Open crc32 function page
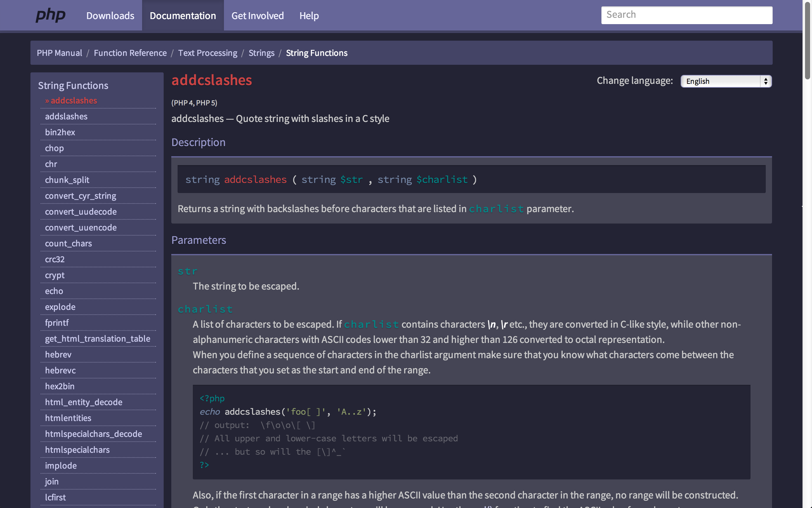 [55, 259]
